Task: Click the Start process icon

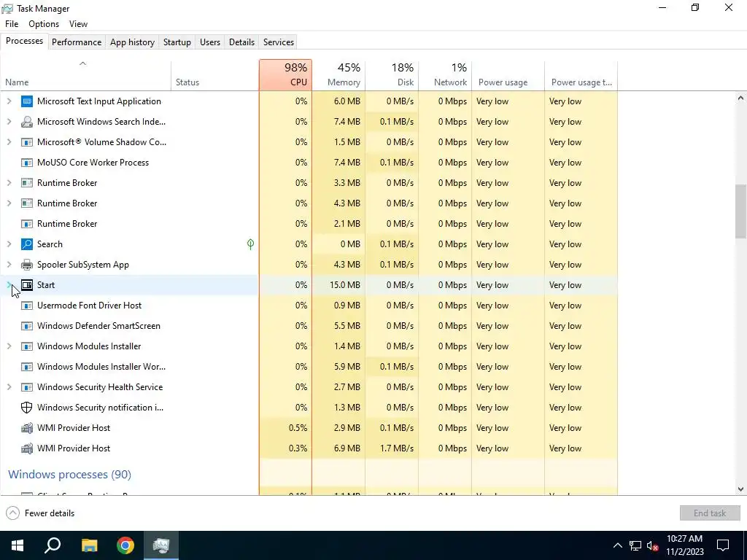Action: coord(27,285)
